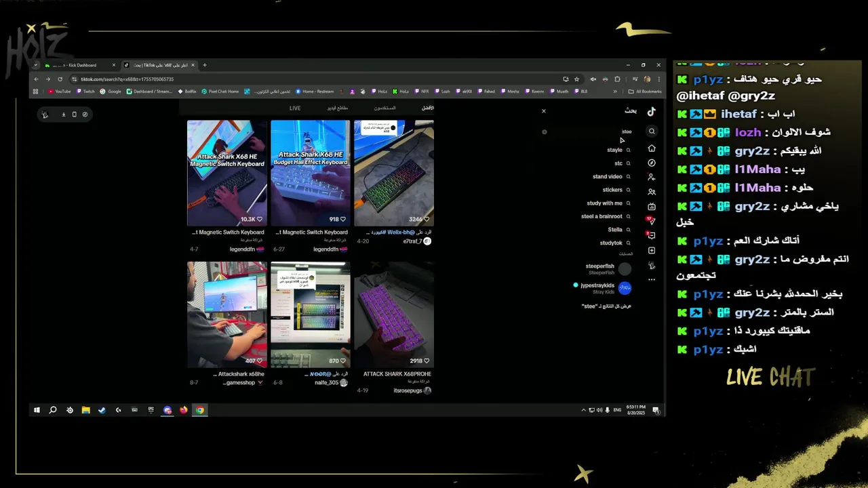
Task: Open the Windows Start menu
Action: pyautogui.click(x=37, y=410)
